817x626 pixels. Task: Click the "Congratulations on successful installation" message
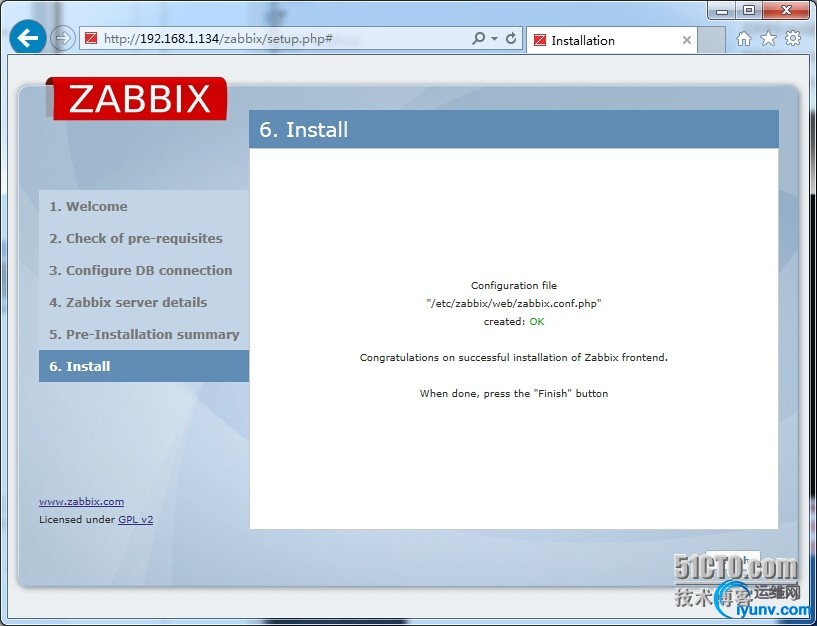pyautogui.click(x=514, y=358)
